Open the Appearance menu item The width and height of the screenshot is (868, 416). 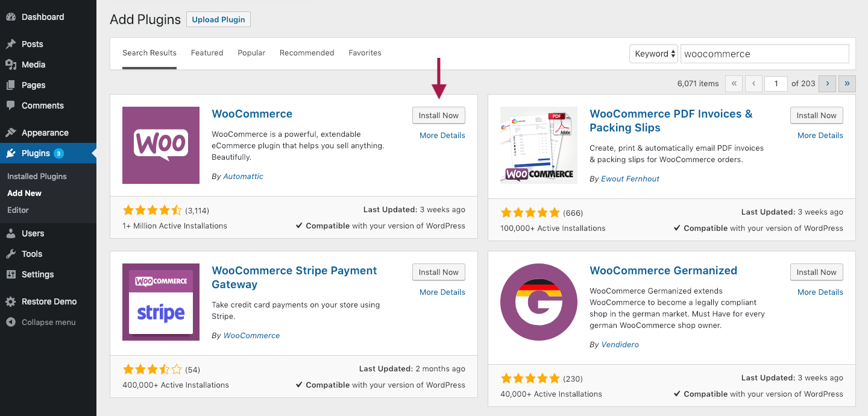[x=48, y=133]
